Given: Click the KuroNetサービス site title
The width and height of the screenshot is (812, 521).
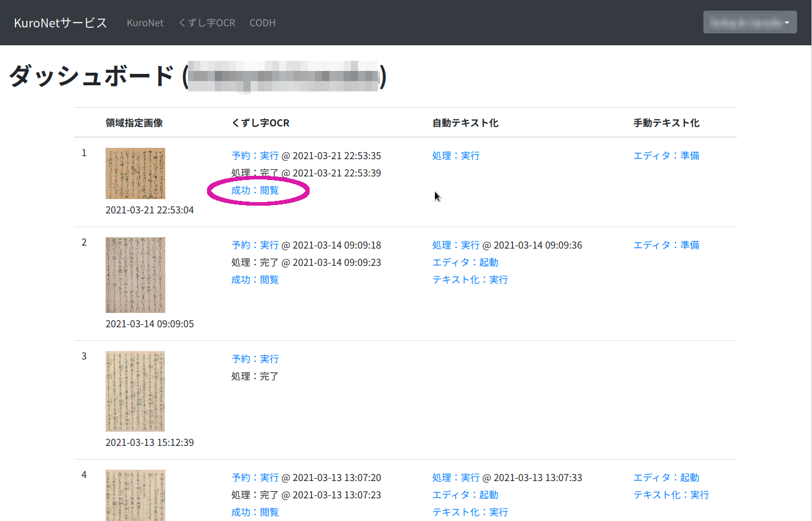Looking at the screenshot, I should (x=60, y=22).
